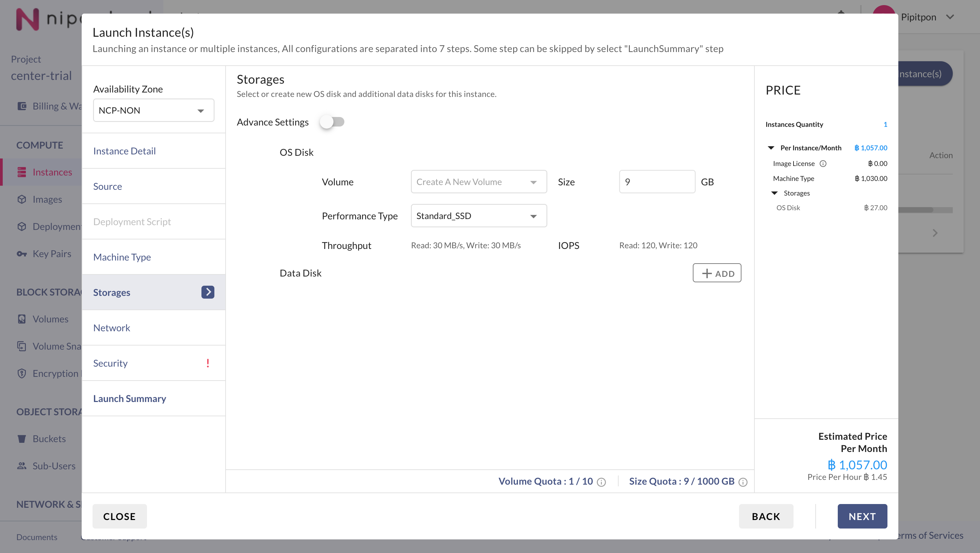This screenshot has width=980, height=553.
Task: Click the Image License info icon
Action: 823,164
